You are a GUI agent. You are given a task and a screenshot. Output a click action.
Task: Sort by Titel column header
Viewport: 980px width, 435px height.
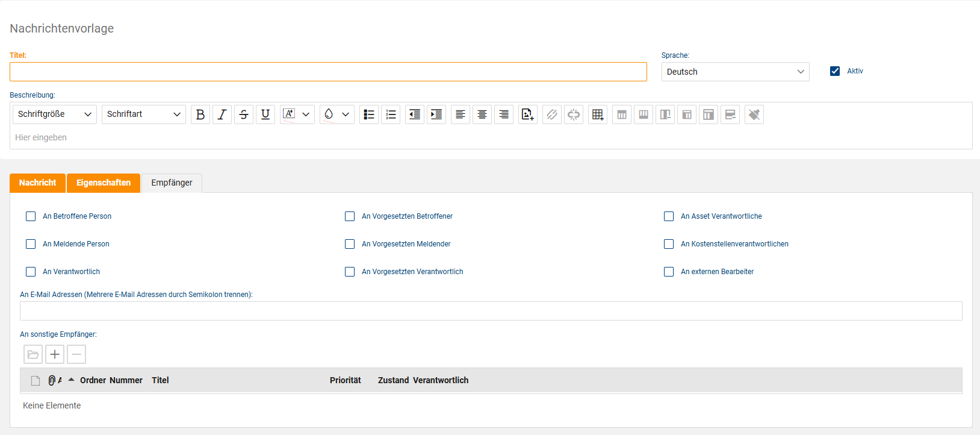[x=160, y=380]
